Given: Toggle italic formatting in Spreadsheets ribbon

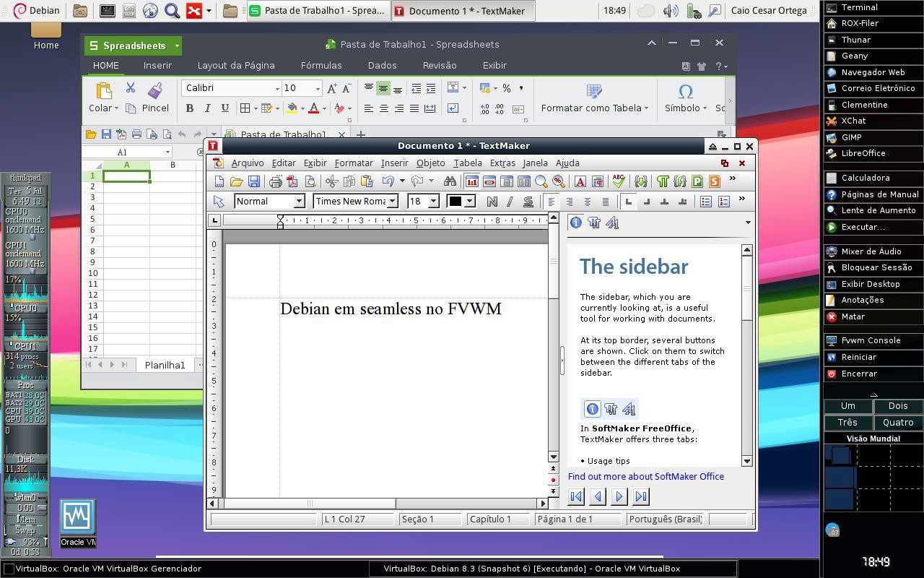Looking at the screenshot, I should pos(207,108).
